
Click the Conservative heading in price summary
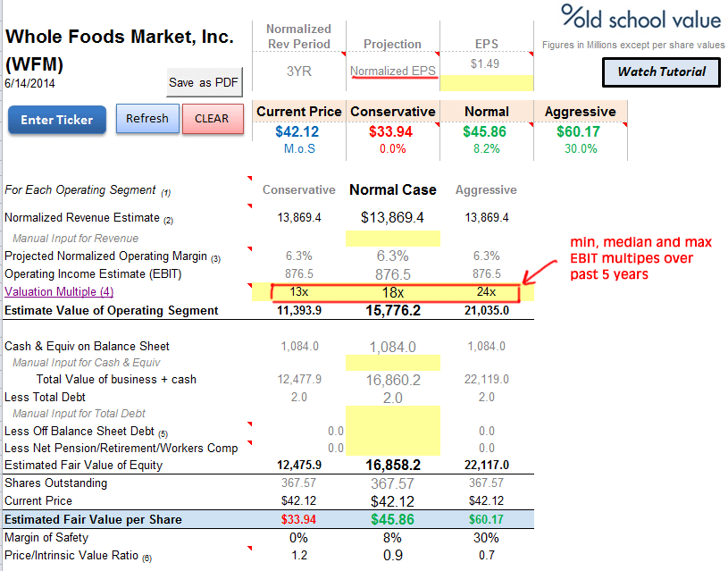pyautogui.click(x=393, y=112)
